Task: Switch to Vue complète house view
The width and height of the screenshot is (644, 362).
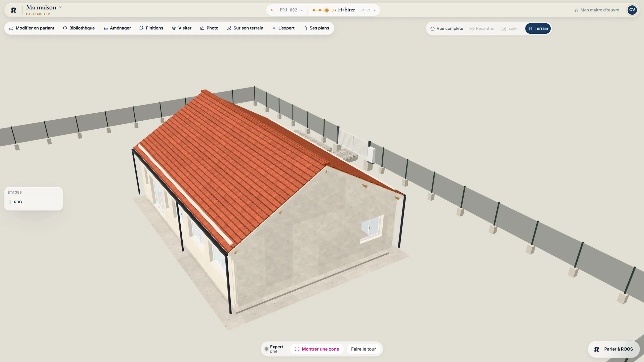Action: click(447, 28)
